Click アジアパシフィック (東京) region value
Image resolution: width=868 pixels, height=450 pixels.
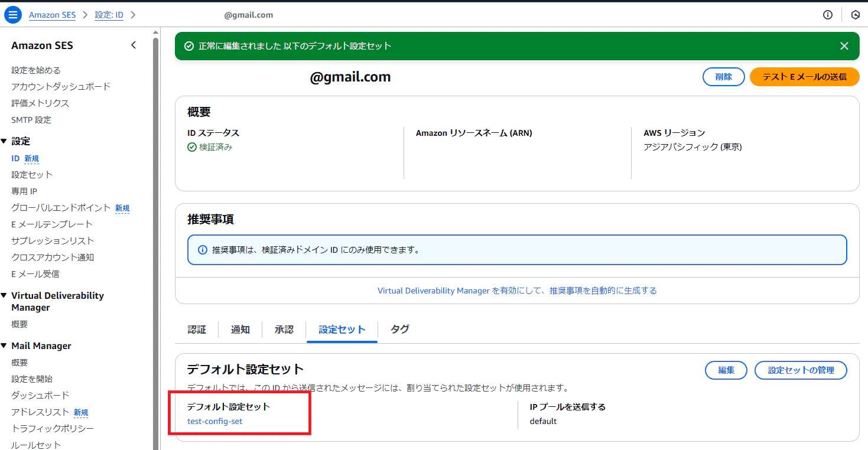coord(693,147)
